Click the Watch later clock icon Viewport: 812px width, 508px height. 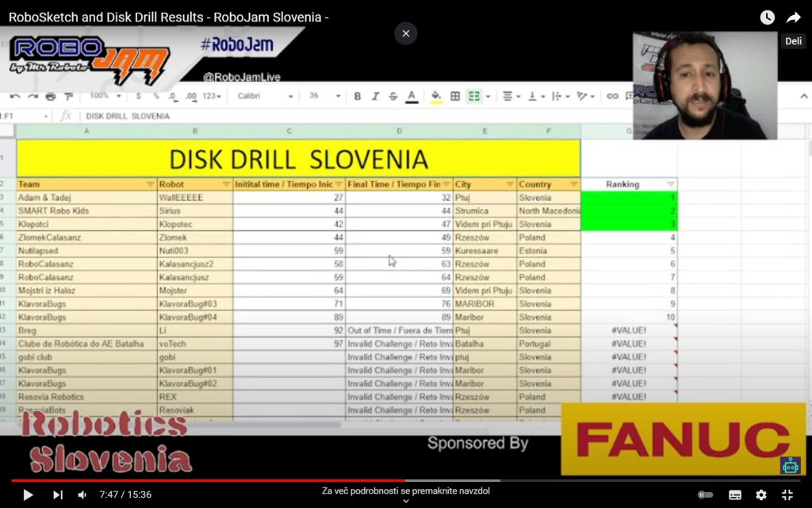pos(767,17)
